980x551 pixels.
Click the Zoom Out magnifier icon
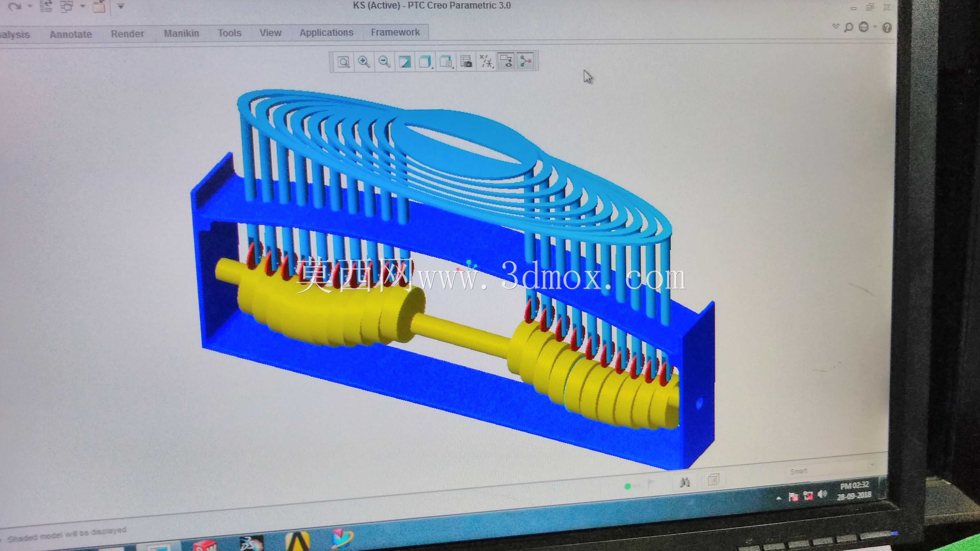(x=384, y=61)
